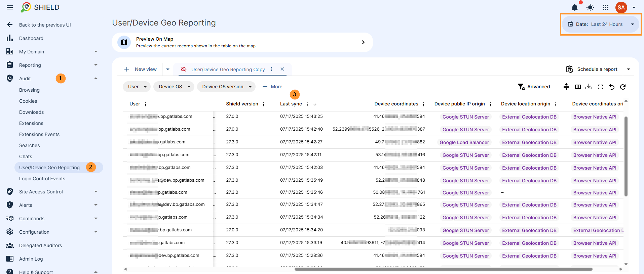
Task: Click the reset view undo icon
Action: click(x=612, y=87)
